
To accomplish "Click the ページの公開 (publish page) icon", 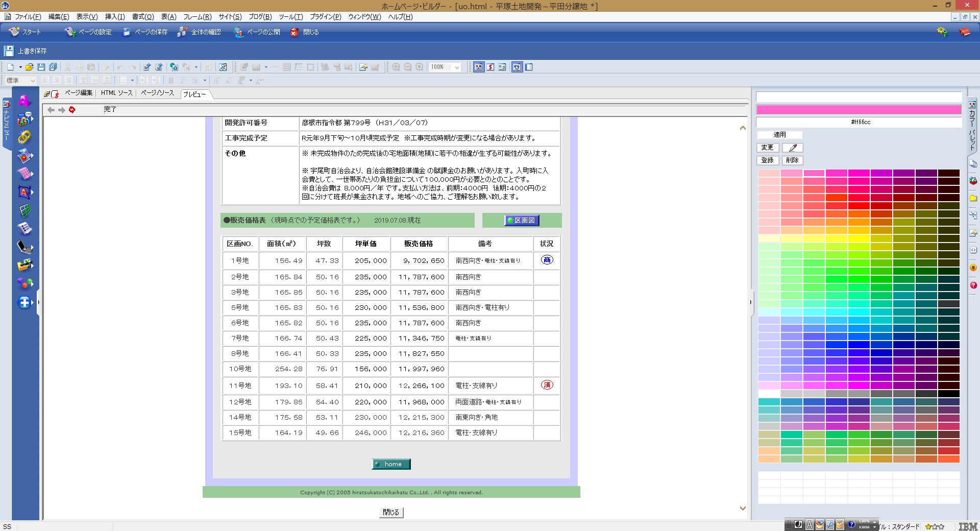I will (238, 32).
